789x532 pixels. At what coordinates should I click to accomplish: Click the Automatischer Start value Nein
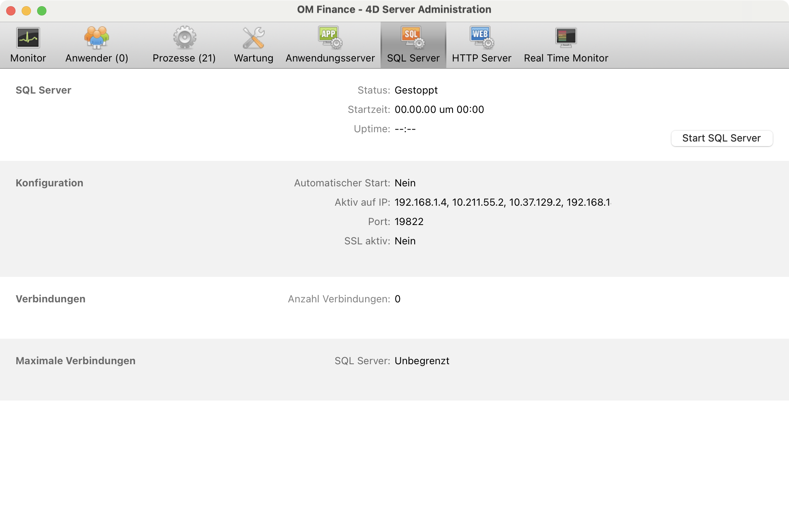[x=405, y=183]
